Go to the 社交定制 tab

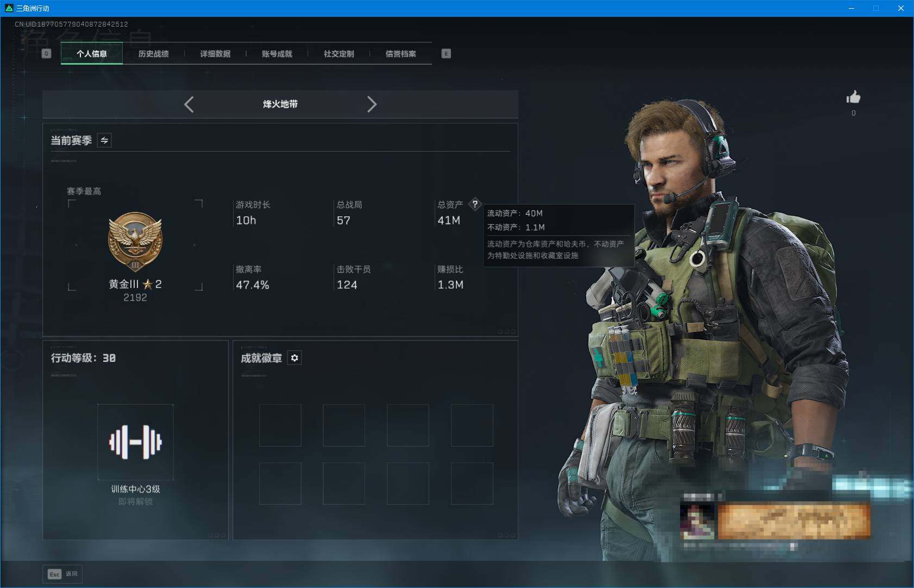coord(339,53)
